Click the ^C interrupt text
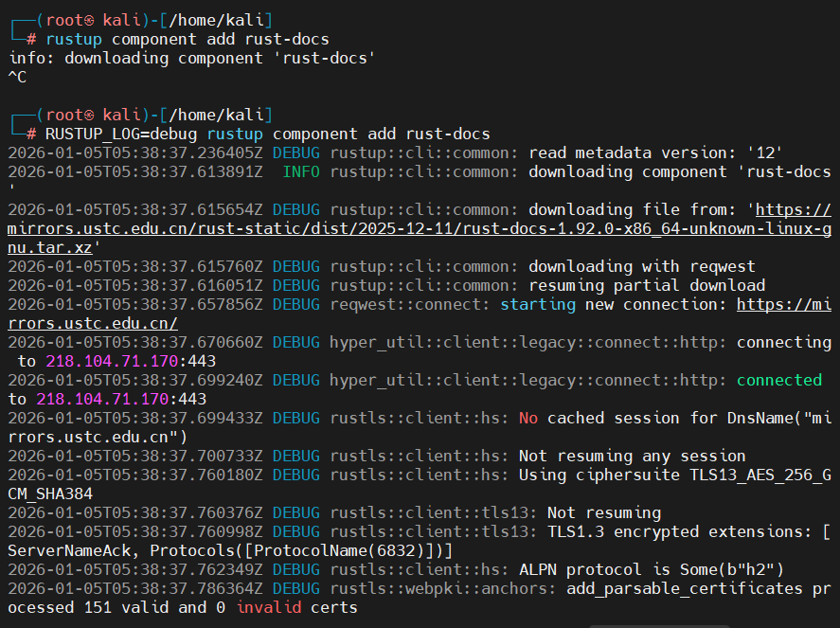Screen dimensions: 840x628 (18, 77)
